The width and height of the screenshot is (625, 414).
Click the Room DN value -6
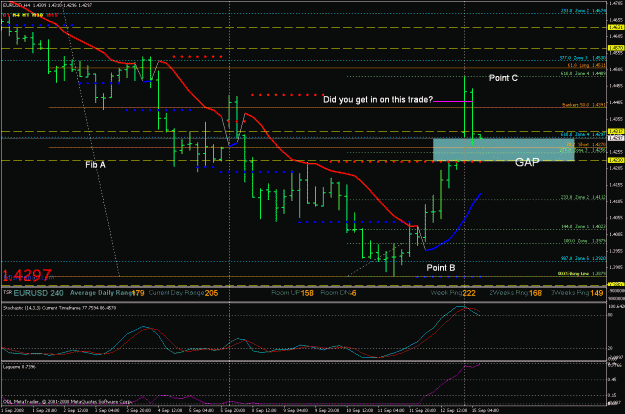tap(352, 293)
